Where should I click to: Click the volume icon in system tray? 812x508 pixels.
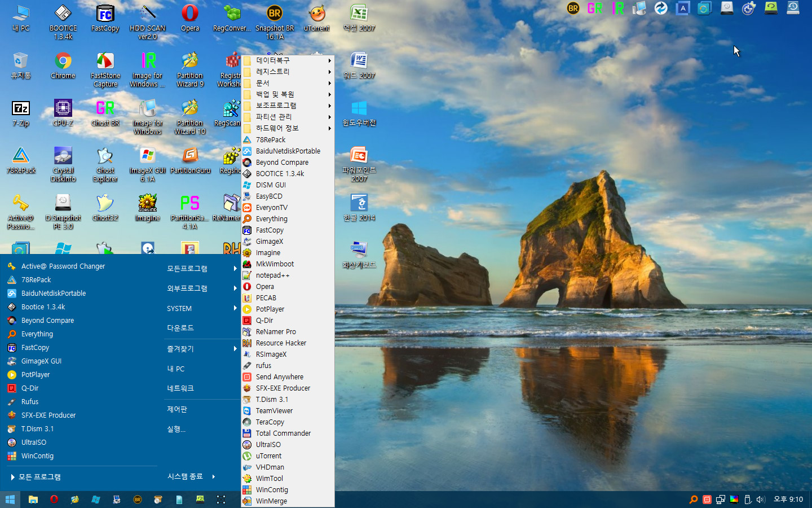coord(761,499)
